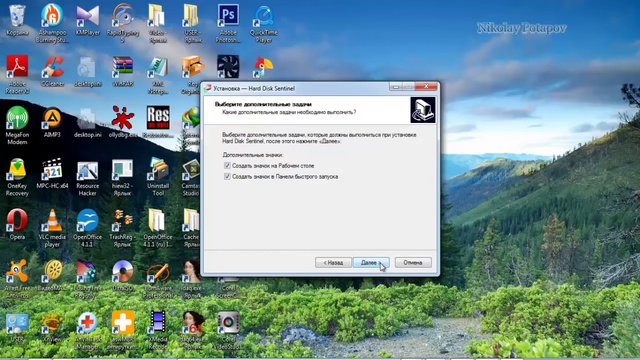The width and height of the screenshot is (640, 360).
Task: Select the Restorator Res icon
Action: [158, 122]
